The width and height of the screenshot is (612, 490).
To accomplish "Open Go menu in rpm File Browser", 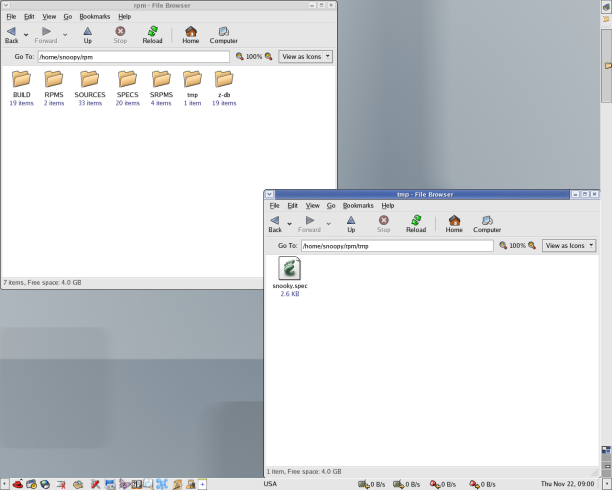I will pos(68,16).
